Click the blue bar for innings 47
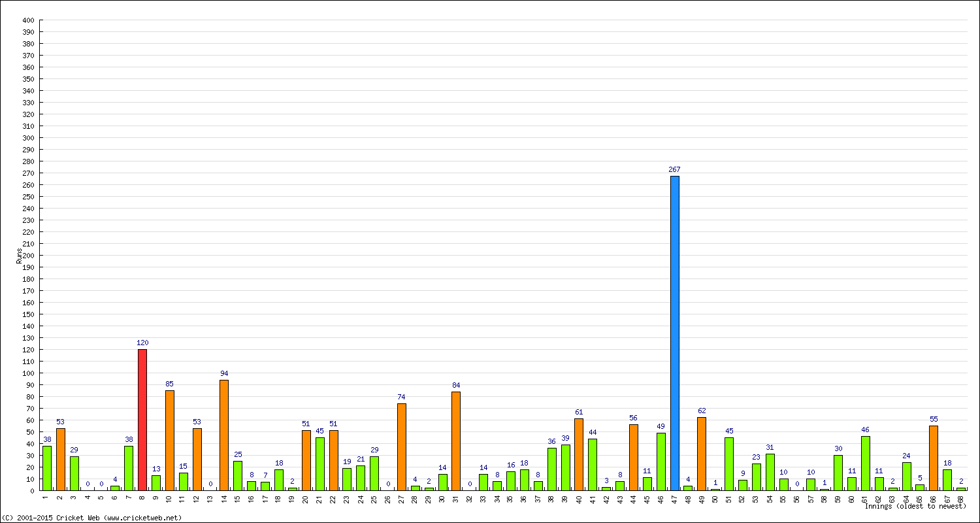The height and width of the screenshot is (523, 980). point(674,333)
